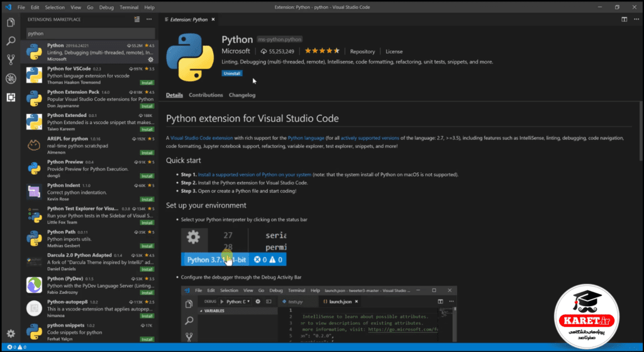Click the debugger configuration screenshot

(319, 314)
